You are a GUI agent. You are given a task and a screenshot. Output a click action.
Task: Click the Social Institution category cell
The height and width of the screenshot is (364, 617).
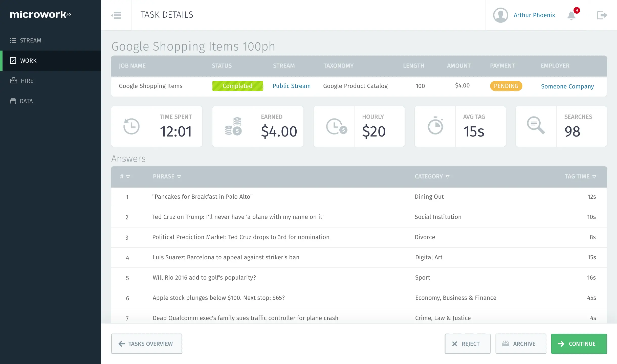438,217
